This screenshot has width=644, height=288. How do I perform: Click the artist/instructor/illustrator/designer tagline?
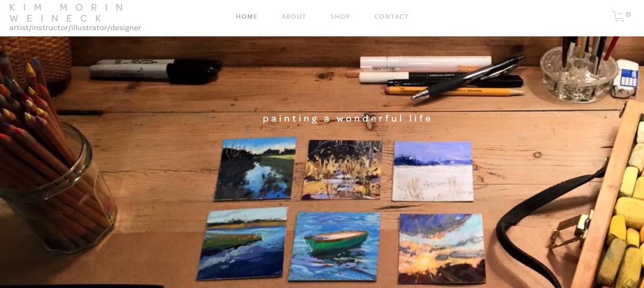[x=75, y=28]
